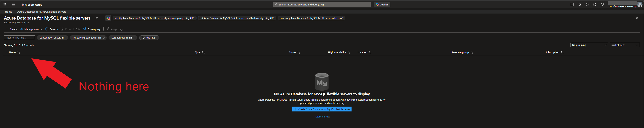
Task: Click Assign tags in the toolbar
Action: point(115,29)
